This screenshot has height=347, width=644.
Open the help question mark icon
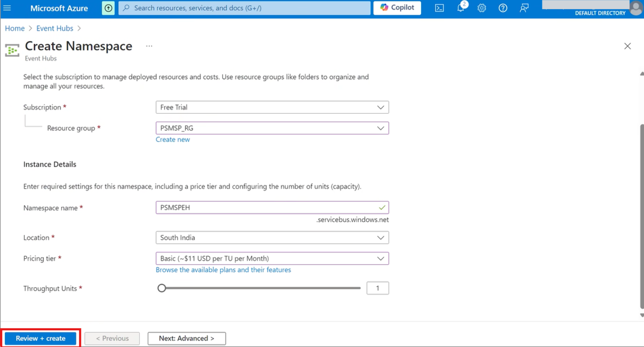(x=503, y=8)
